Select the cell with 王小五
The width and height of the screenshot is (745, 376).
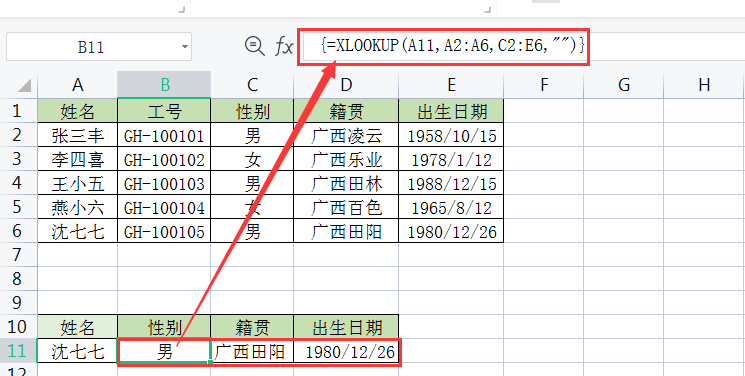[x=77, y=183]
